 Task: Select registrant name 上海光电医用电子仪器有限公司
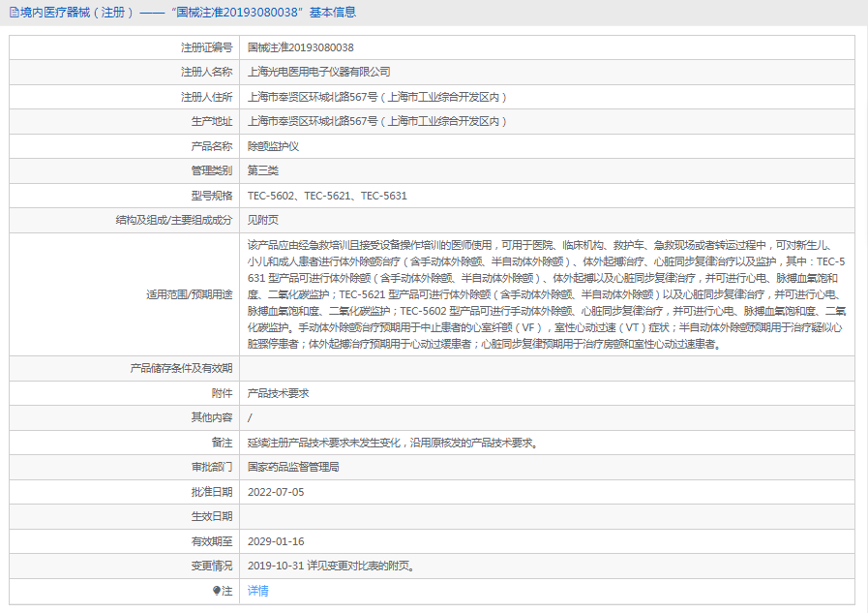(319, 72)
